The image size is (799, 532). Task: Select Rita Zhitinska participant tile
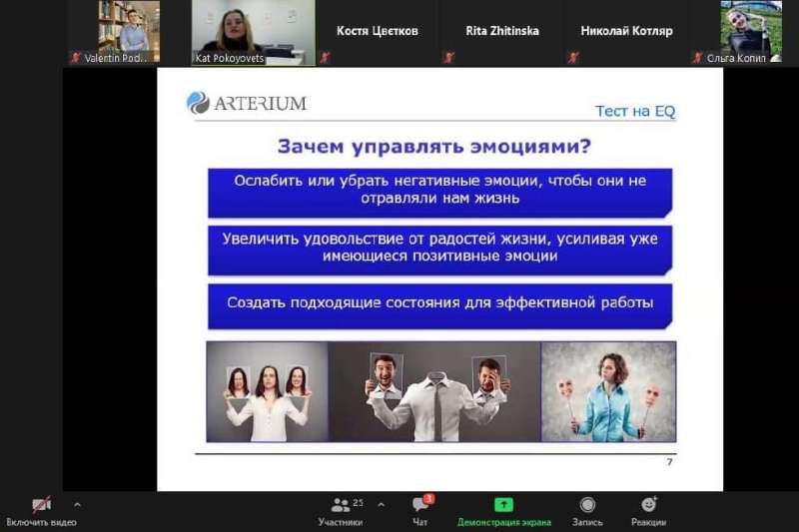point(502,33)
